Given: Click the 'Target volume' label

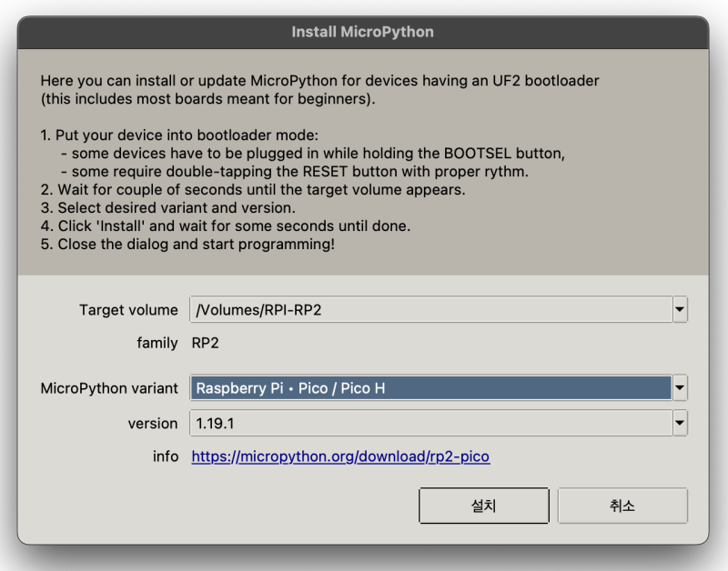Looking at the screenshot, I should click(x=128, y=310).
